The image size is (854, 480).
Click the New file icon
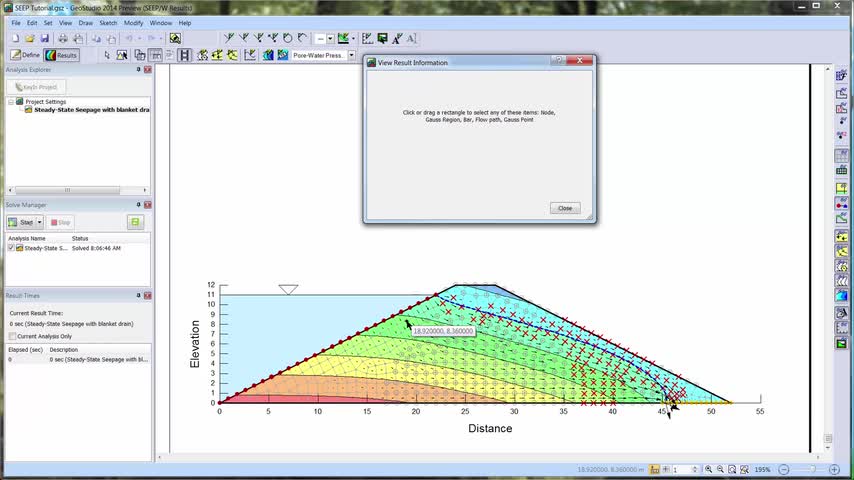(15, 39)
